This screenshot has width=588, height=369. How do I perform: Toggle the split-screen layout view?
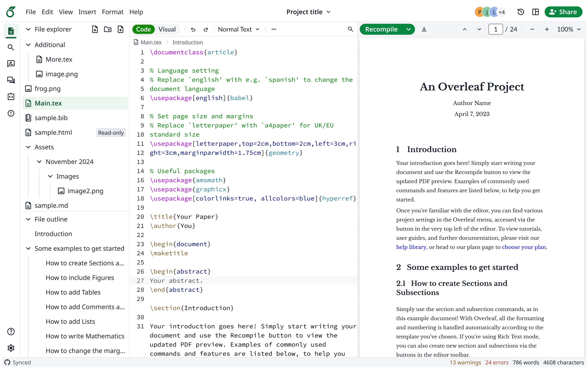pyautogui.click(x=535, y=12)
